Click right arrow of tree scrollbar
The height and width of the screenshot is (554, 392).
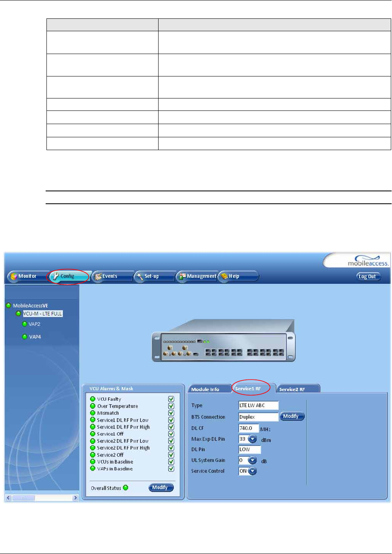75,498
